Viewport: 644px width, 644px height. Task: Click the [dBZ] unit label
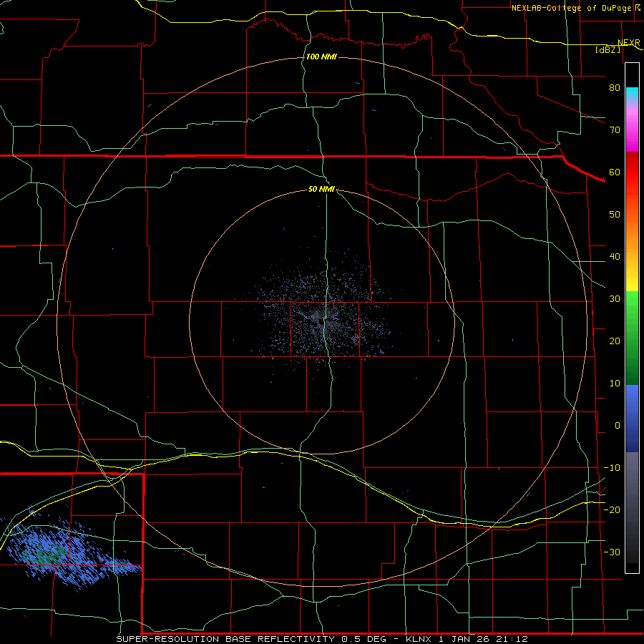[x=608, y=49]
